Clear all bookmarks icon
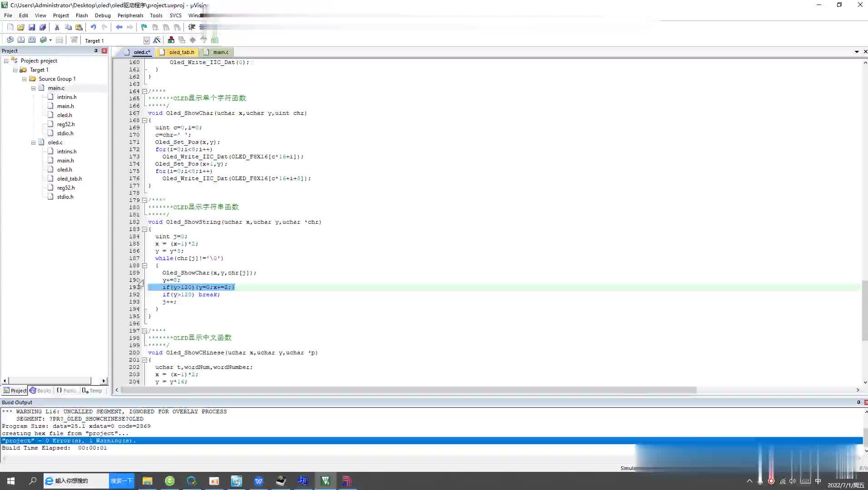This screenshot has width=868, height=490. [x=177, y=27]
